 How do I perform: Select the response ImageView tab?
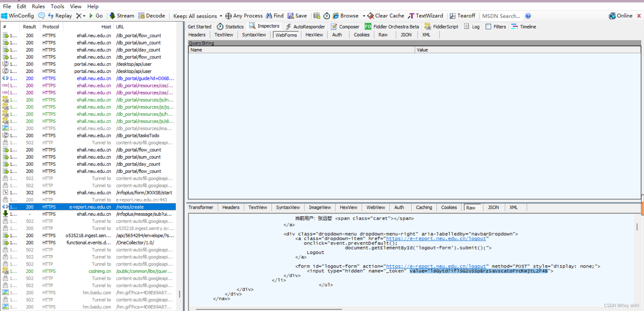tap(320, 207)
